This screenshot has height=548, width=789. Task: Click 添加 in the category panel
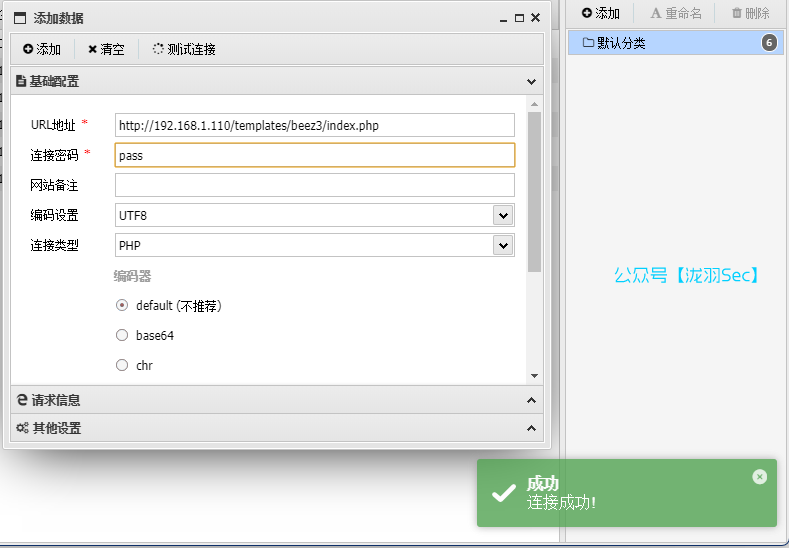(x=601, y=13)
